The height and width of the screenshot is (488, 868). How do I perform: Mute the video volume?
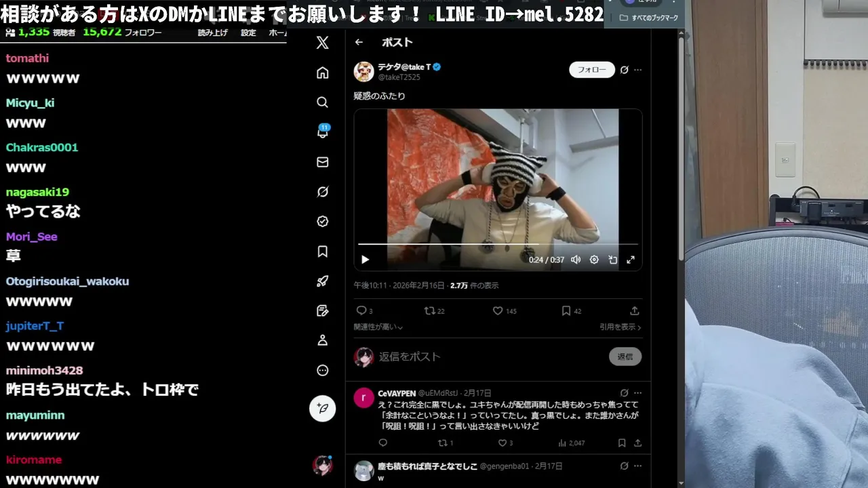[x=576, y=260]
